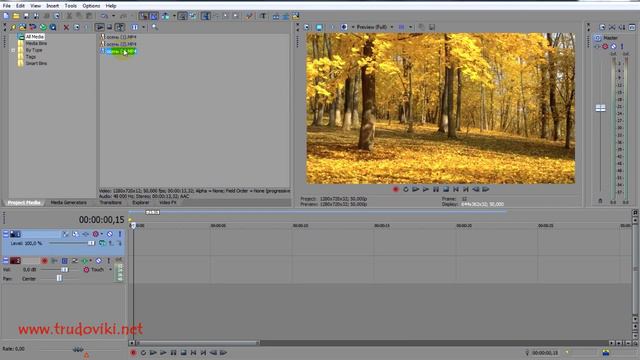Click the Master FX icon in Master bus

click(x=598, y=47)
